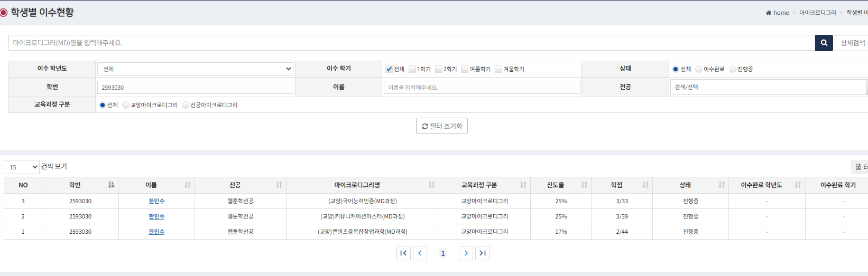This screenshot has height=276, width=868.
Task: Sort by 진도율 column sort icon
Action: [x=584, y=185]
